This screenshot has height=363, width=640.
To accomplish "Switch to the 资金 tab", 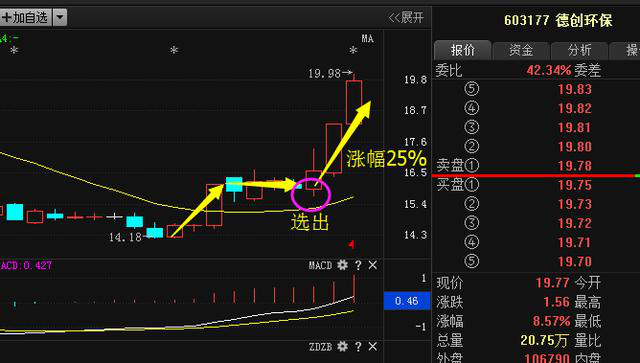I will pos(521,50).
